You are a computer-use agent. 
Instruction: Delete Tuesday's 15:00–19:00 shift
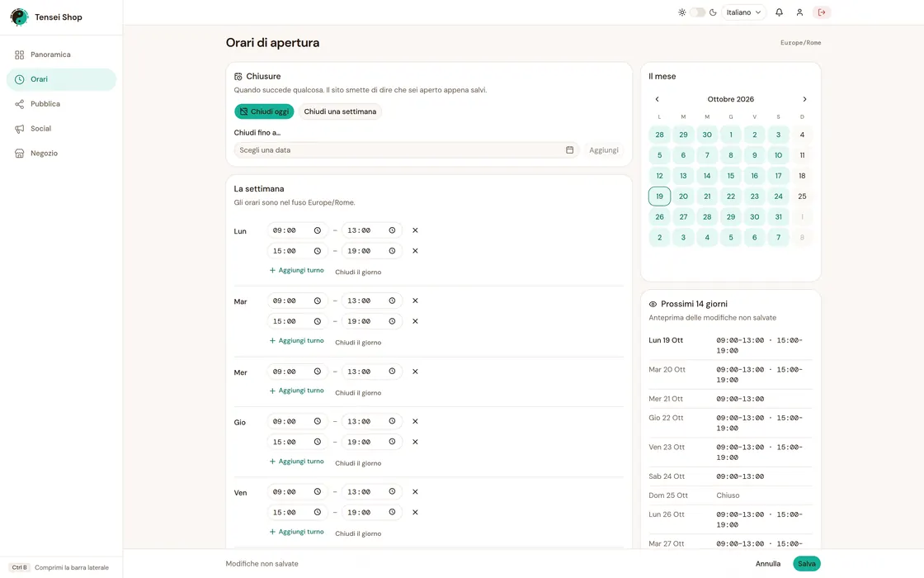415,321
